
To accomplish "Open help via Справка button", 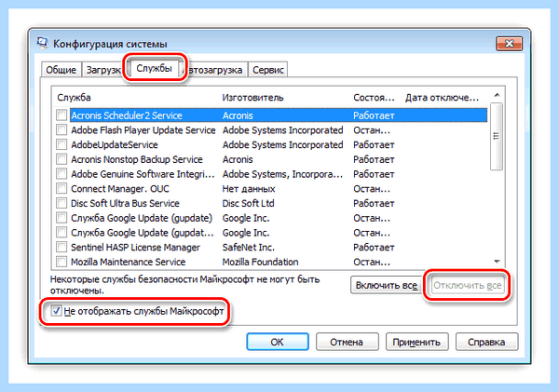I will [486, 342].
